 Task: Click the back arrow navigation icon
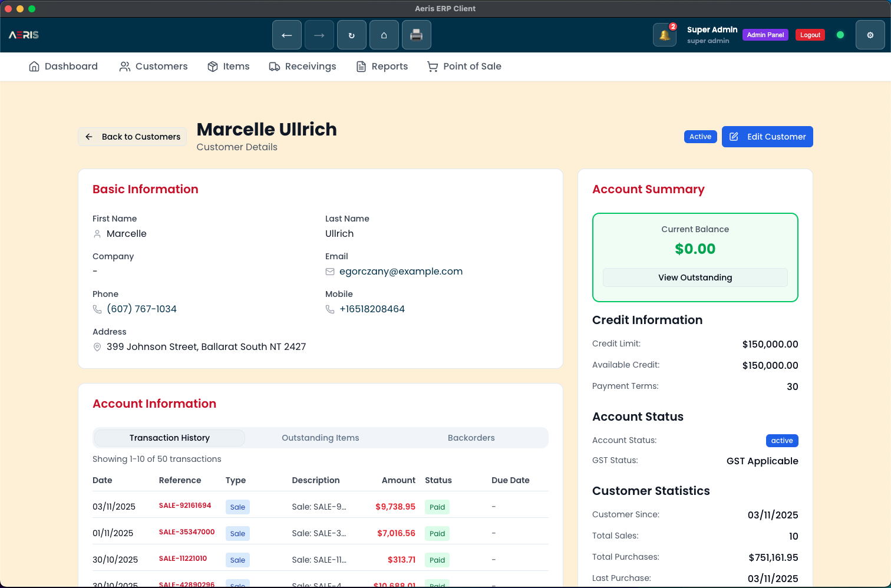(287, 35)
